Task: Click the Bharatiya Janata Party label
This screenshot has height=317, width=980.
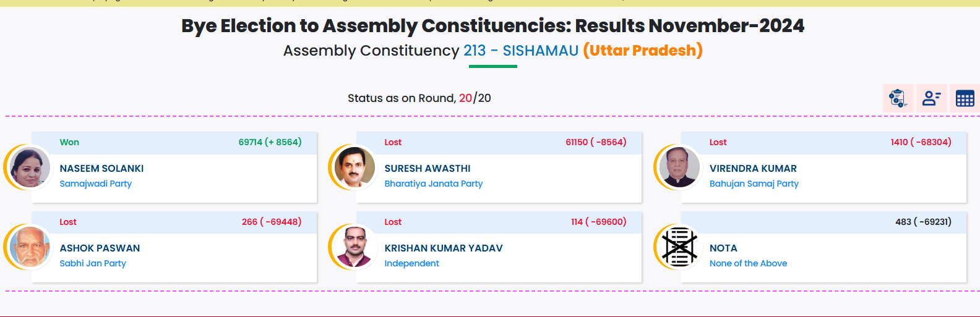Action: pos(433,184)
